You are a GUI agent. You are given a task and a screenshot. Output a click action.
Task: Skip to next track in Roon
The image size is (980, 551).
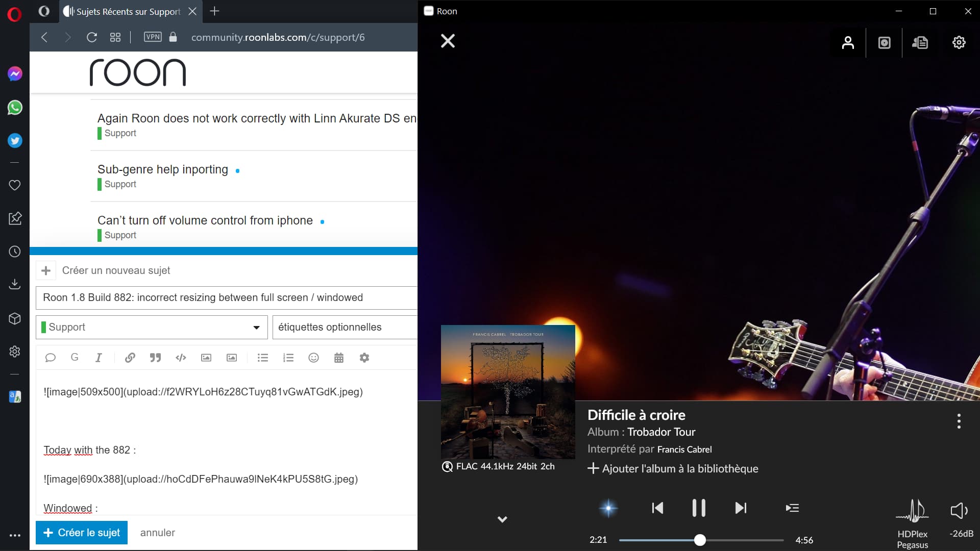pyautogui.click(x=741, y=508)
